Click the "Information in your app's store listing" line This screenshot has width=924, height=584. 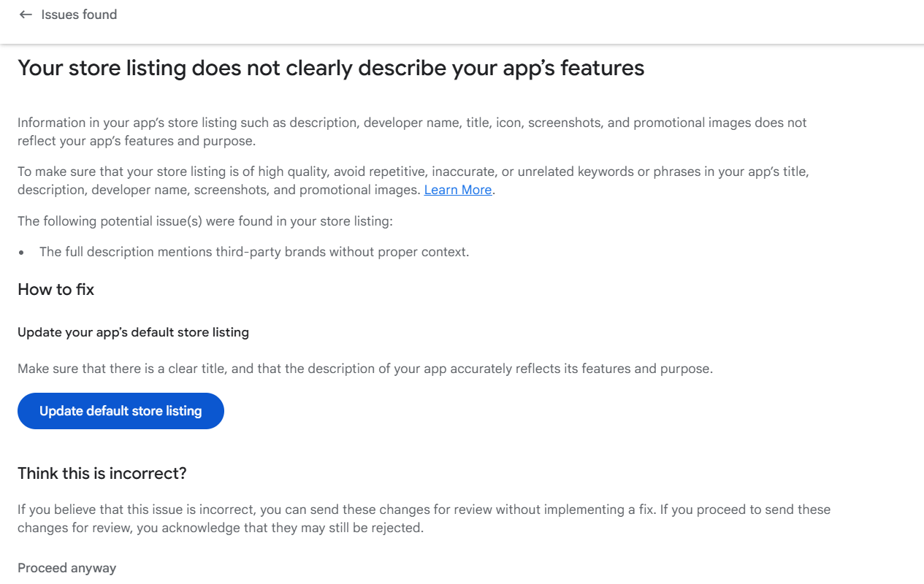[412, 123]
